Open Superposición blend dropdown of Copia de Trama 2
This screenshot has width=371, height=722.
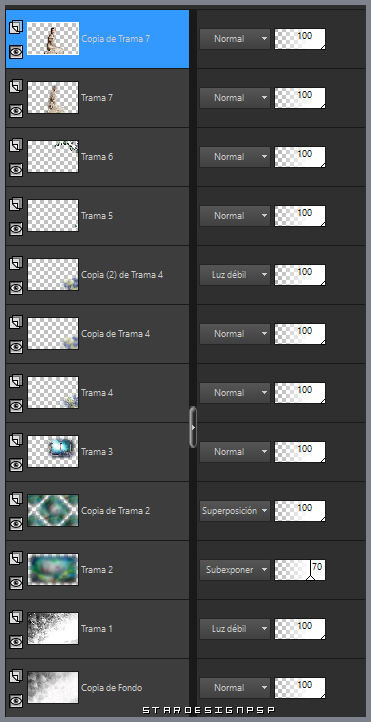coord(235,511)
